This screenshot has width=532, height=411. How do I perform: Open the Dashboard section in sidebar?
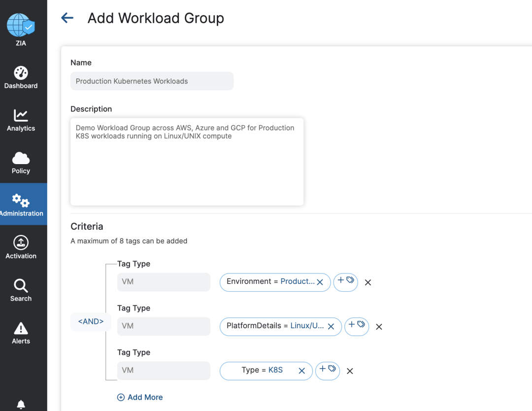click(x=21, y=78)
